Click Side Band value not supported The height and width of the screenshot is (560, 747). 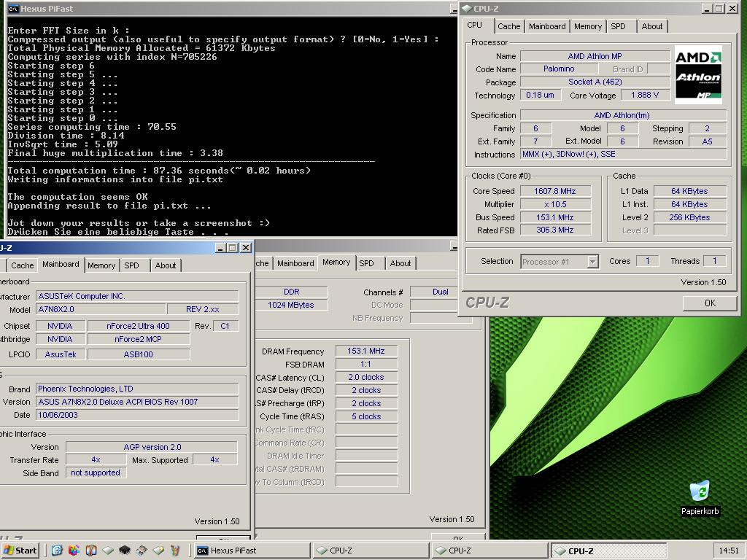pos(96,472)
